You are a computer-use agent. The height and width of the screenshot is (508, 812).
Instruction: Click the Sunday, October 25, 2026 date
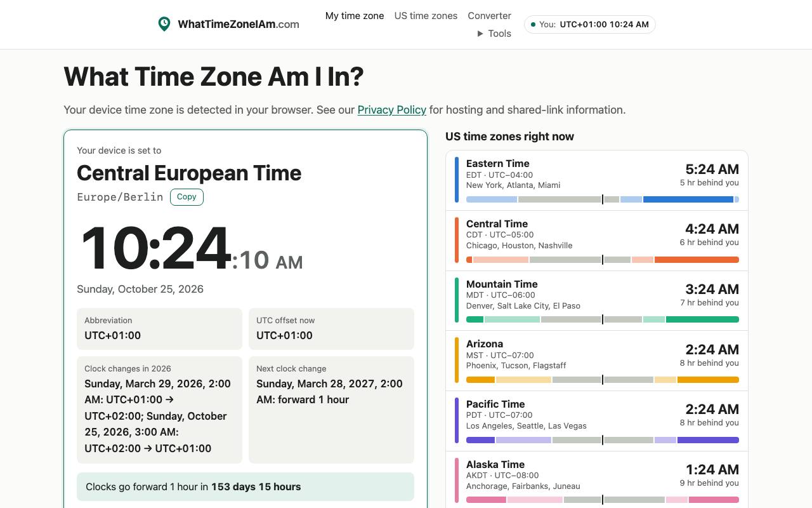pyautogui.click(x=140, y=289)
